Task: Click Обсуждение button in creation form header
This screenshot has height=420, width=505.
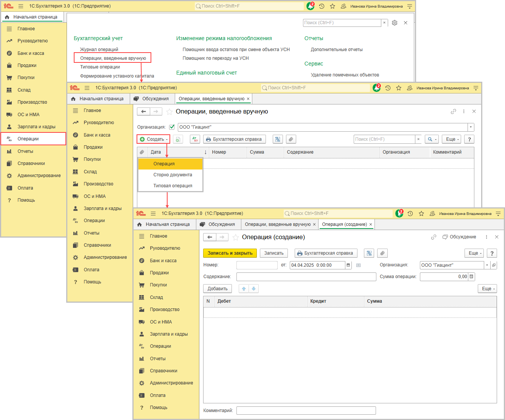Action: point(459,237)
